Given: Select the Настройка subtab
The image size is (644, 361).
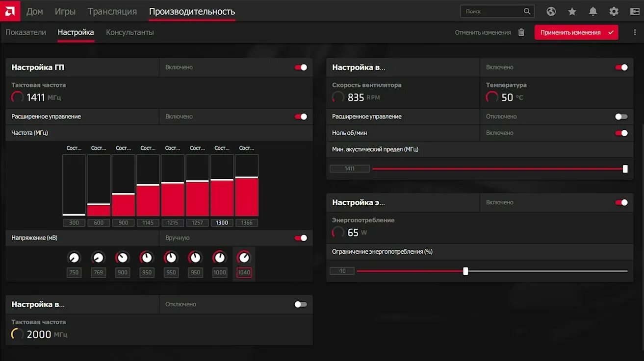Looking at the screenshot, I should tap(76, 32).
